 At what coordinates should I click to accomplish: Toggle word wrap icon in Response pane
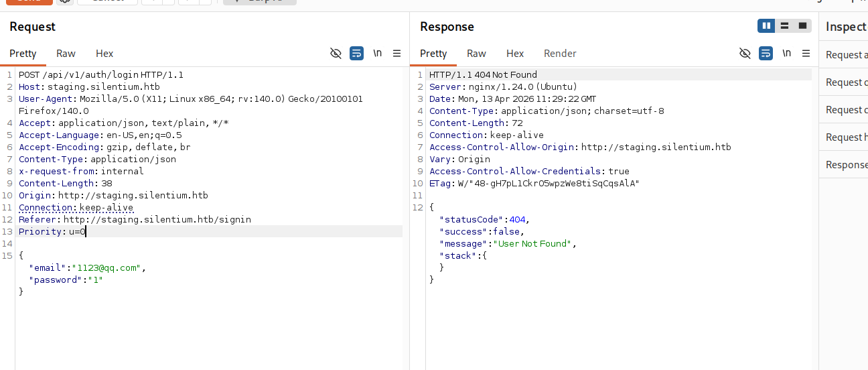[x=766, y=54]
